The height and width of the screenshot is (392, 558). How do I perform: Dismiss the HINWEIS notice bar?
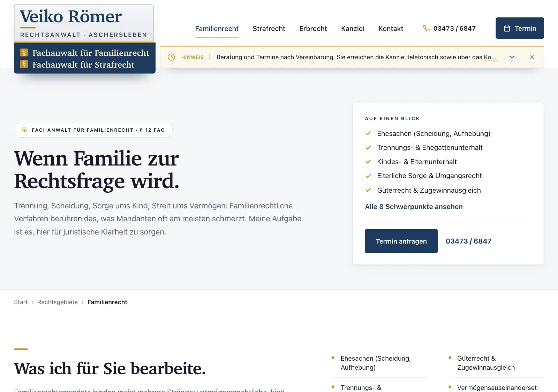tap(532, 57)
